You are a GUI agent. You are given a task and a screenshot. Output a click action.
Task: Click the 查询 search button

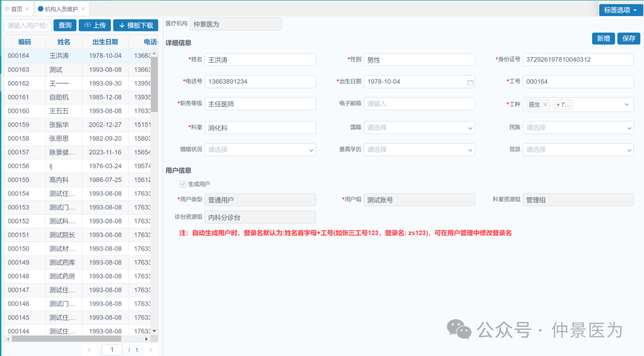click(x=64, y=25)
